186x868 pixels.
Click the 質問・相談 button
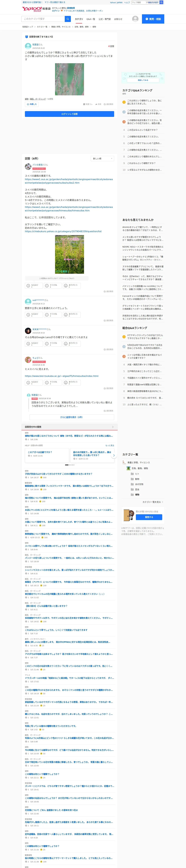click(x=153, y=19)
